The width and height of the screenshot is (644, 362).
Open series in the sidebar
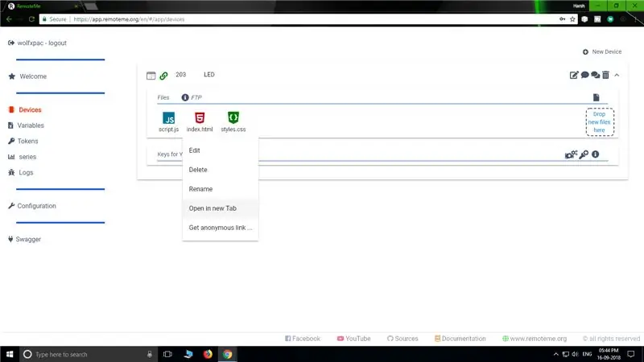coord(23,157)
